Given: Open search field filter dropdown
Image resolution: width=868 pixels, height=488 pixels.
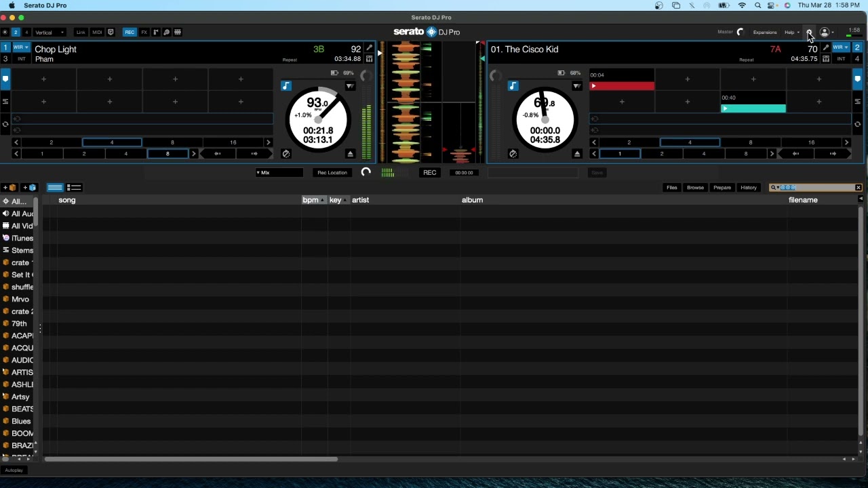Looking at the screenshot, I should [774, 188].
